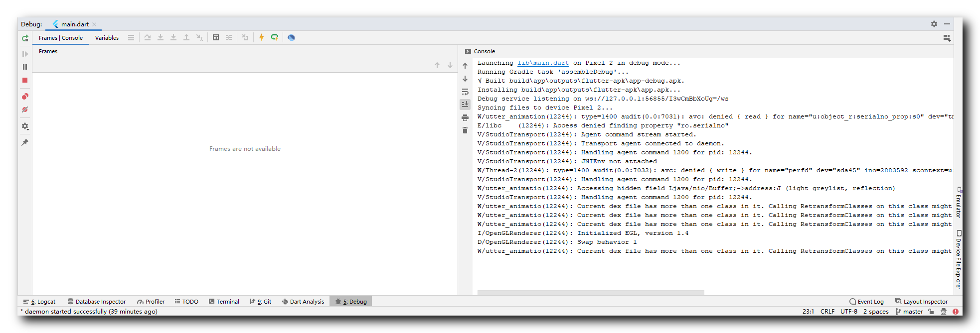Print the console output
Image resolution: width=980 pixels, height=333 pixels.
pyautogui.click(x=465, y=117)
